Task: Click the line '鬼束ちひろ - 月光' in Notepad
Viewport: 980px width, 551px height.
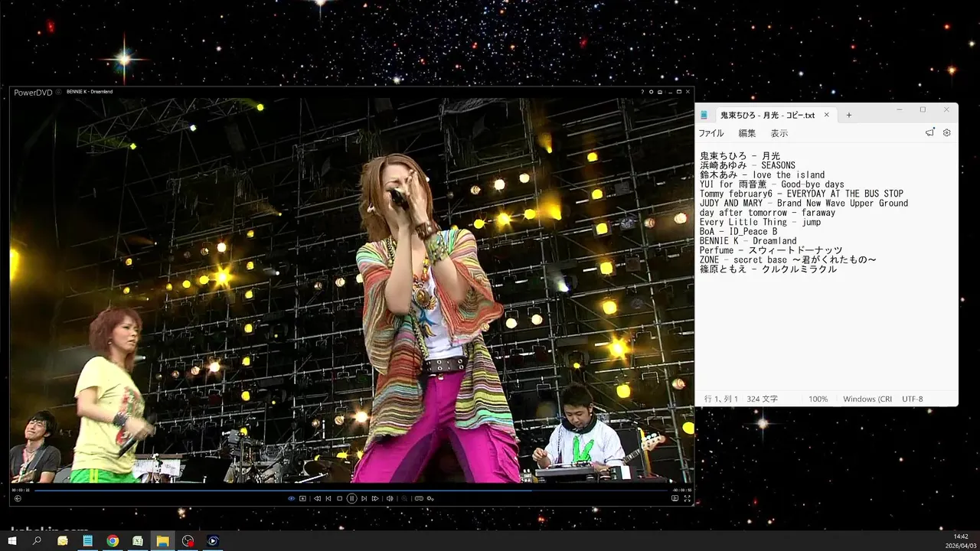Action: click(x=740, y=156)
